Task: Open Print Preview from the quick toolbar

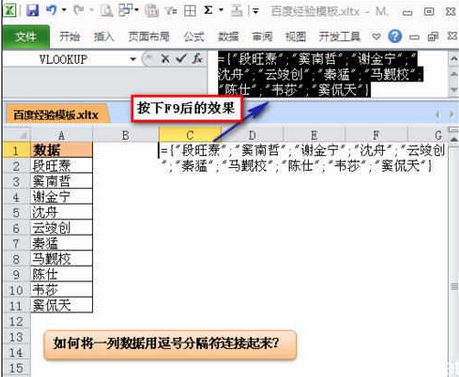Action: tap(107, 11)
